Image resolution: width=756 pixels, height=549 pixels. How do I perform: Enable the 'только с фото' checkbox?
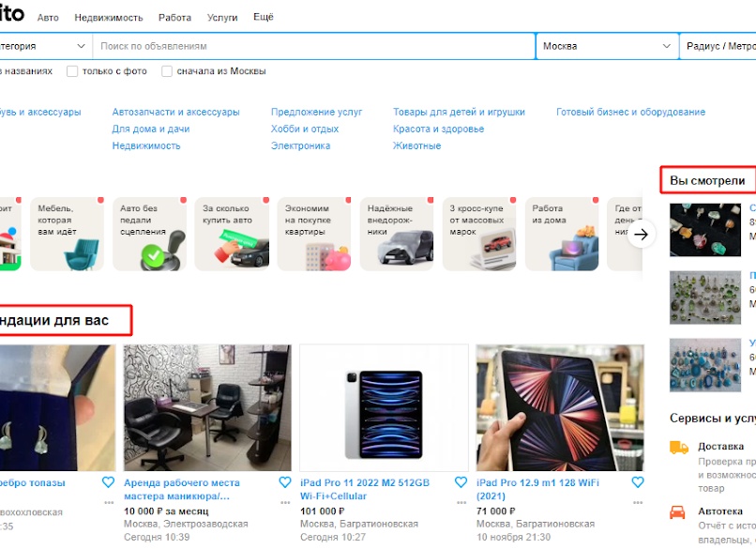click(72, 71)
